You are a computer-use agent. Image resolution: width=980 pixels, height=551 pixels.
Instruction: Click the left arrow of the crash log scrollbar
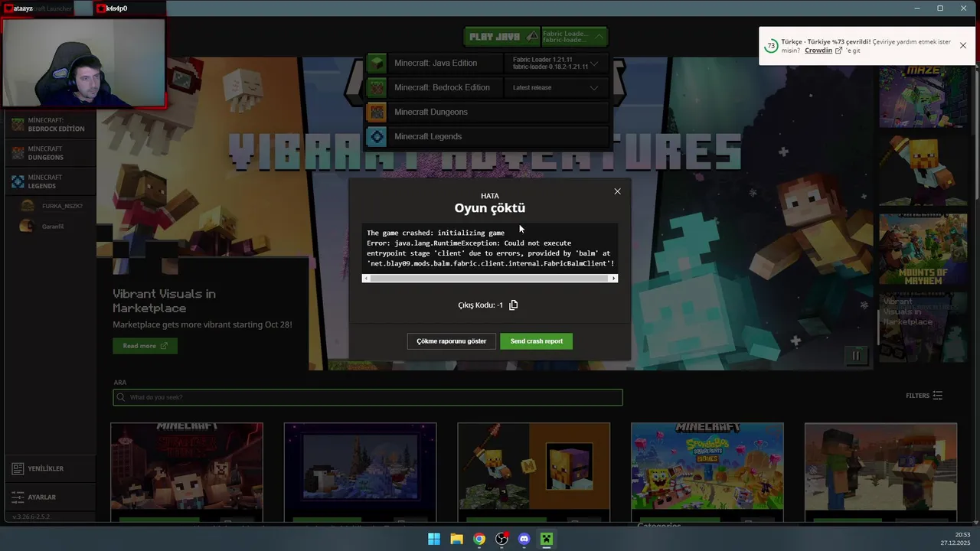366,279
